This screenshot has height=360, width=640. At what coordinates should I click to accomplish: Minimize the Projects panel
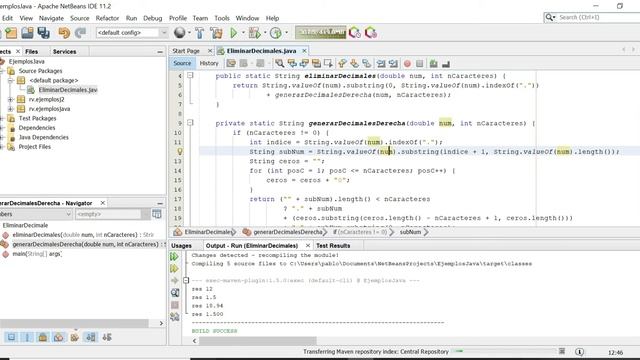(x=160, y=52)
